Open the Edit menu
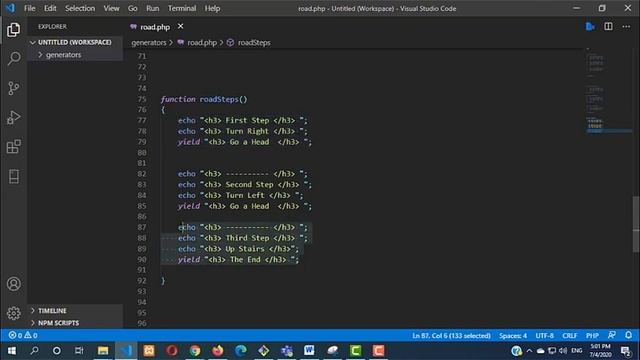 click(x=50, y=8)
